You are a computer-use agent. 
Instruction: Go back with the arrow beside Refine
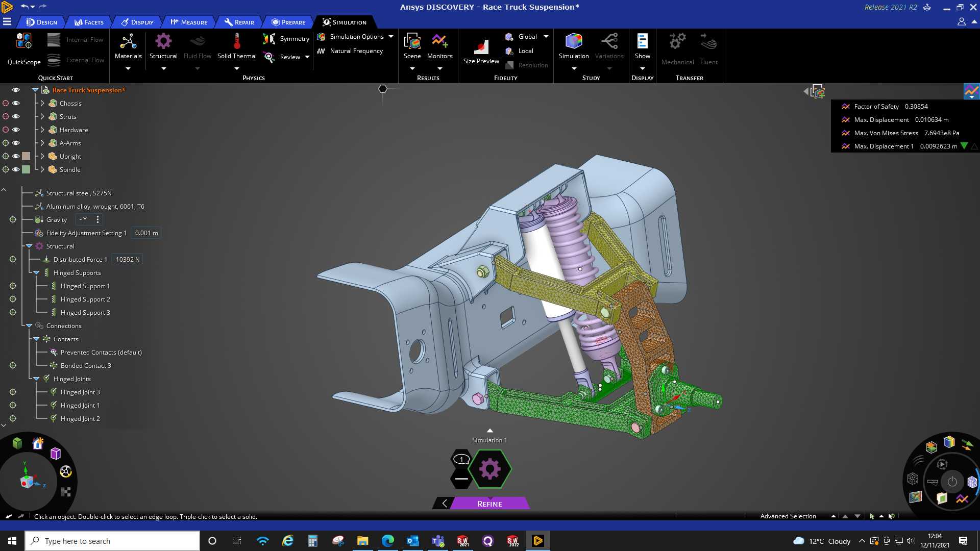click(x=444, y=504)
